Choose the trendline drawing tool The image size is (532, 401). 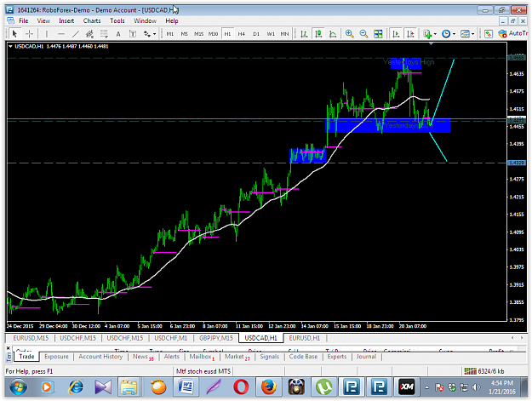pos(75,33)
